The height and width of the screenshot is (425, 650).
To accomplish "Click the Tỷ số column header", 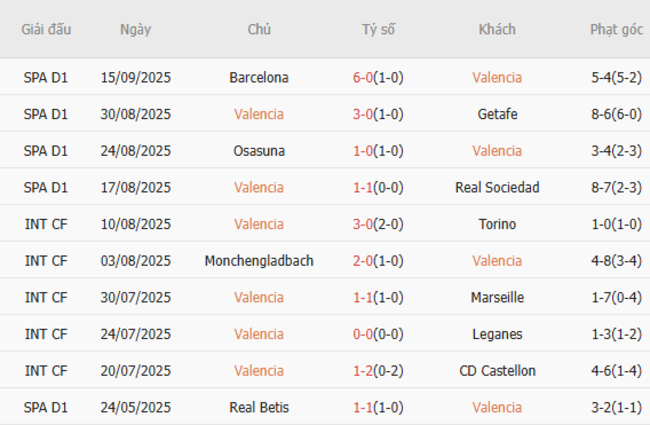I will (378, 29).
